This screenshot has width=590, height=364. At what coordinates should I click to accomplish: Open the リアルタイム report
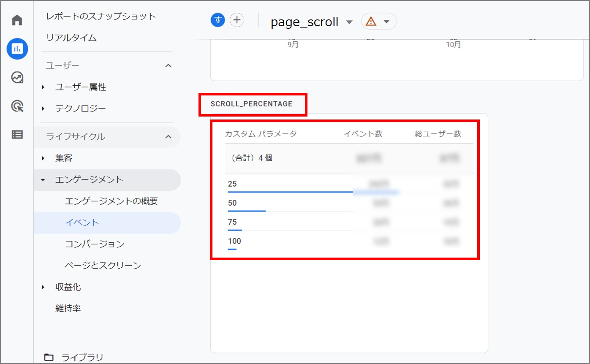coord(71,38)
